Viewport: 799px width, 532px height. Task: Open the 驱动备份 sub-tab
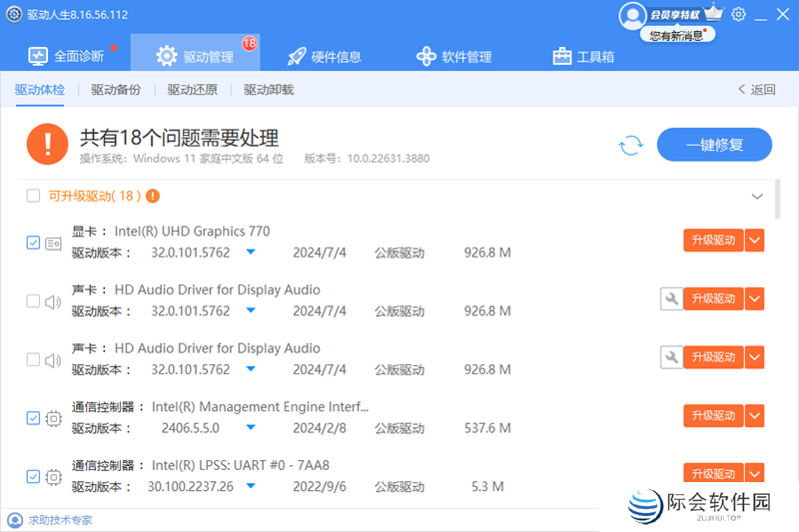pyautogui.click(x=116, y=90)
